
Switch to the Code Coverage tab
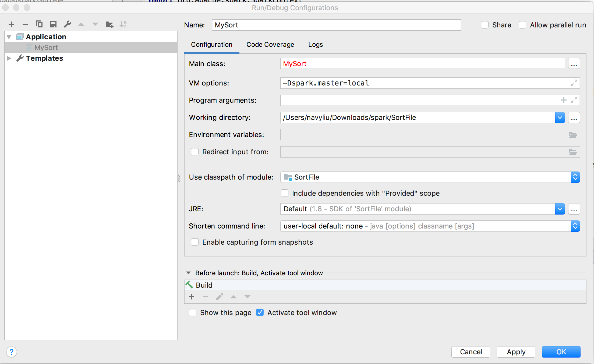(270, 45)
